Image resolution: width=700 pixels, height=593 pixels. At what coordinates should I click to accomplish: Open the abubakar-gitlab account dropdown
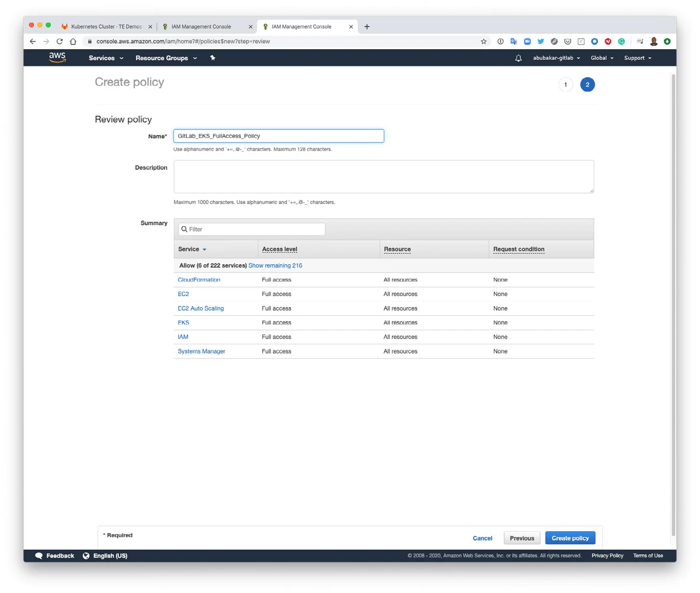pos(556,58)
